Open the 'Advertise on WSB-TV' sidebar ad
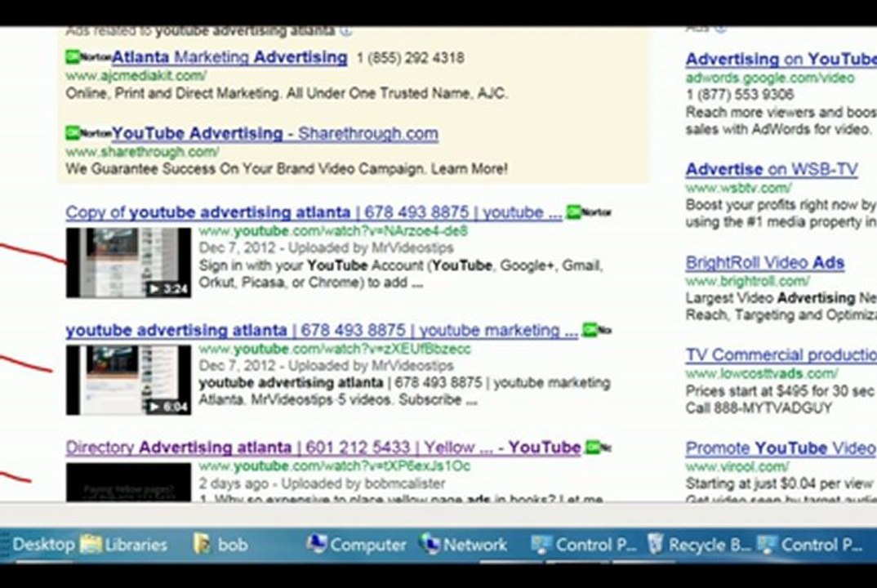877x588 pixels. click(x=772, y=169)
